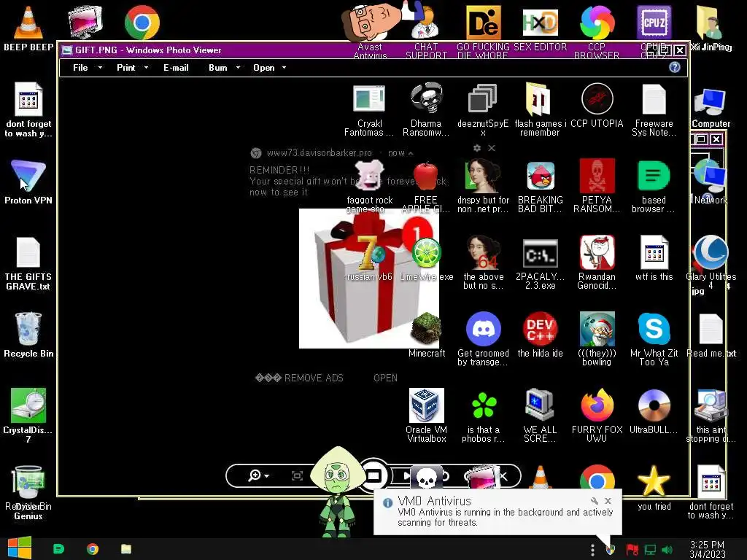Click the E-mail menu item

click(x=176, y=68)
